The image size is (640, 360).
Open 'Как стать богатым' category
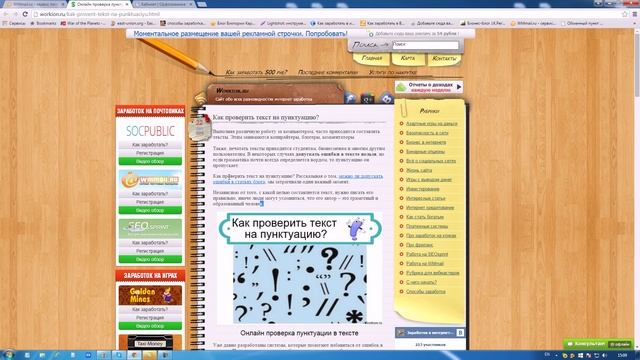424,217
